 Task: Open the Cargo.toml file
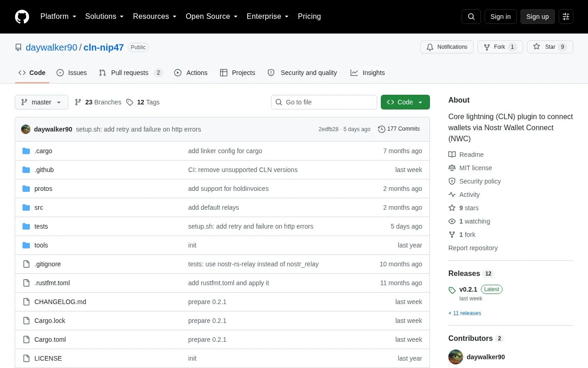point(50,339)
